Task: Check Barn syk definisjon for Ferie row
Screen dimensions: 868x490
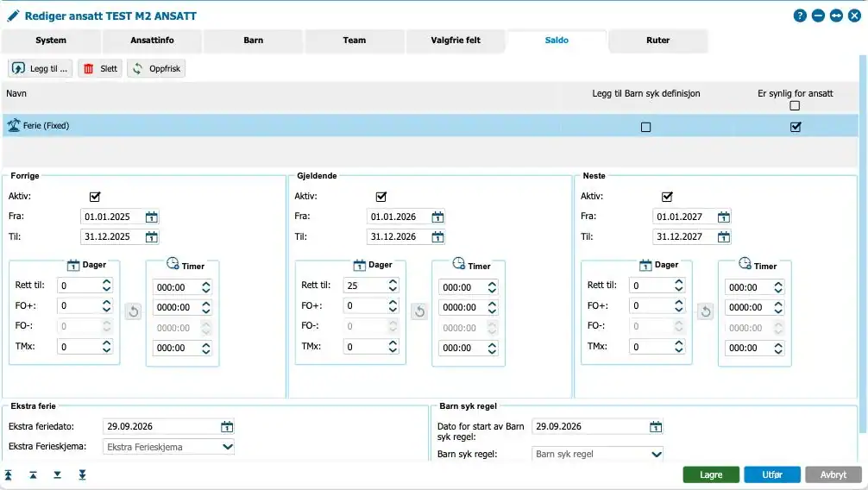Action: point(645,128)
